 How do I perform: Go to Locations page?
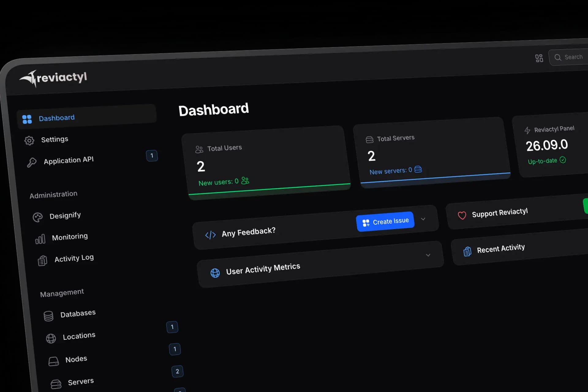(x=79, y=336)
